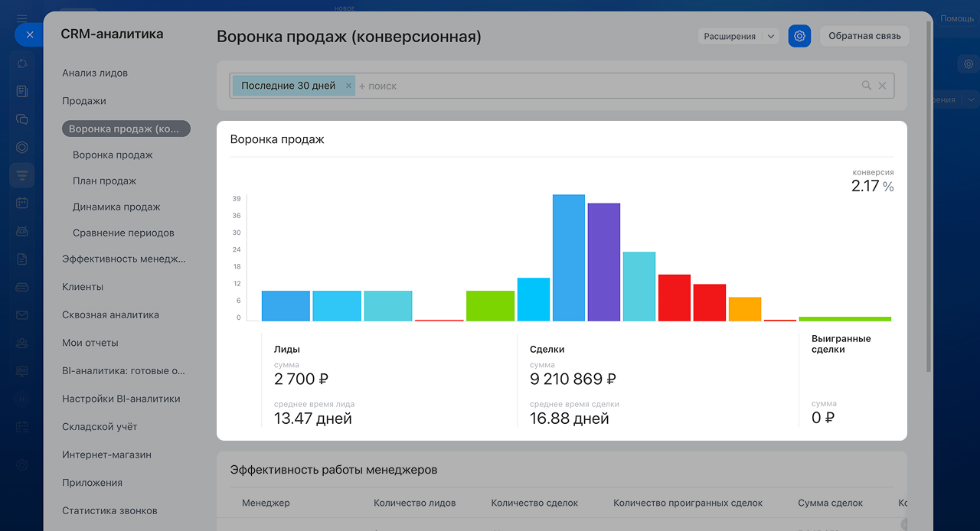Open the mail envelope icon in left rail
Viewport: 980px width, 531px height.
point(21,315)
